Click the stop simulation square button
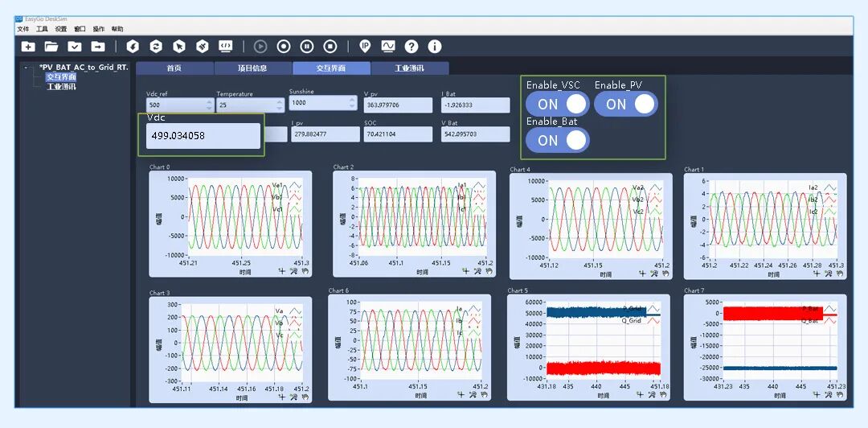Image resolution: width=868 pixels, height=428 pixels. (330, 47)
